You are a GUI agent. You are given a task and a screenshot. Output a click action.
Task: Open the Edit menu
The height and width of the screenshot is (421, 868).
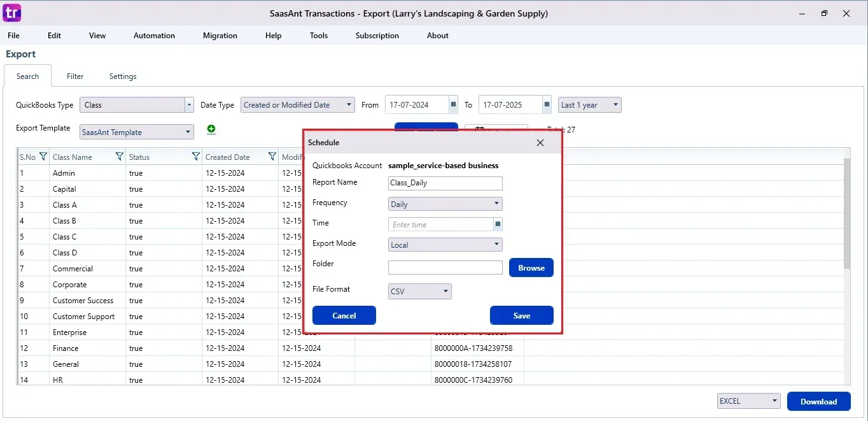tap(54, 36)
